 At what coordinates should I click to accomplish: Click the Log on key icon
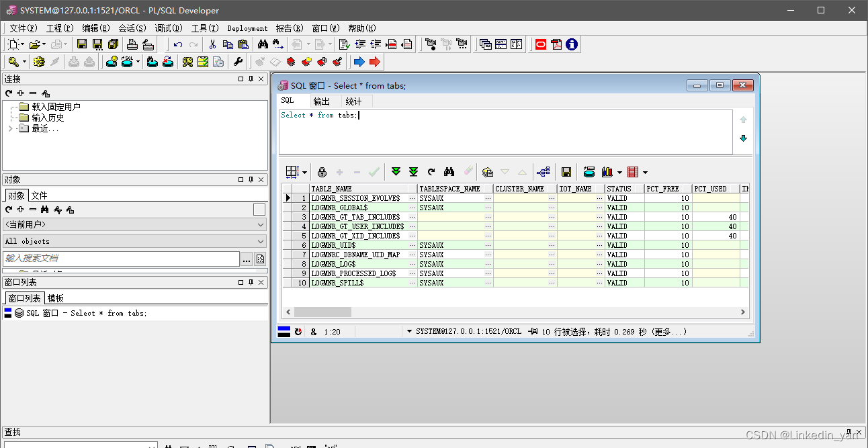click(x=13, y=62)
